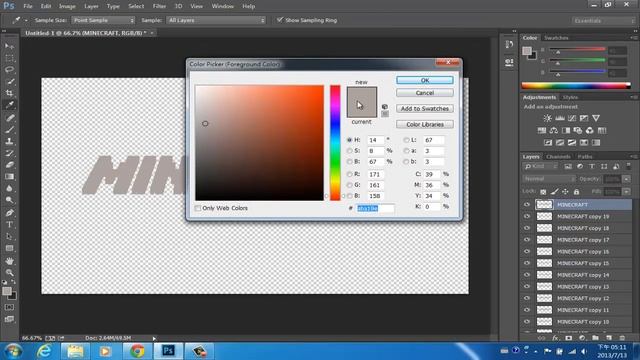This screenshot has height=360, width=640.
Task: Click Brightness/Contrast adjustment icon
Action: pos(547,118)
